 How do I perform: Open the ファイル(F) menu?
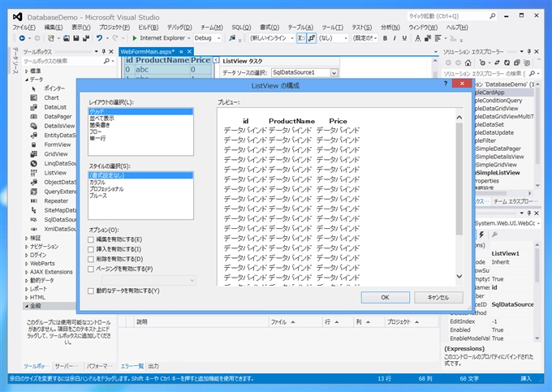[24, 28]
